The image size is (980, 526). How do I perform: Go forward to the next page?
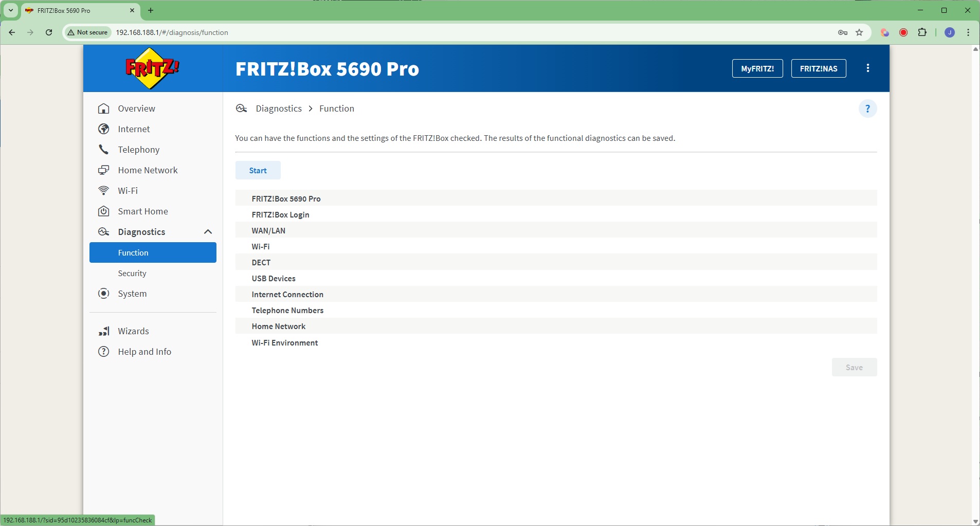30,32
